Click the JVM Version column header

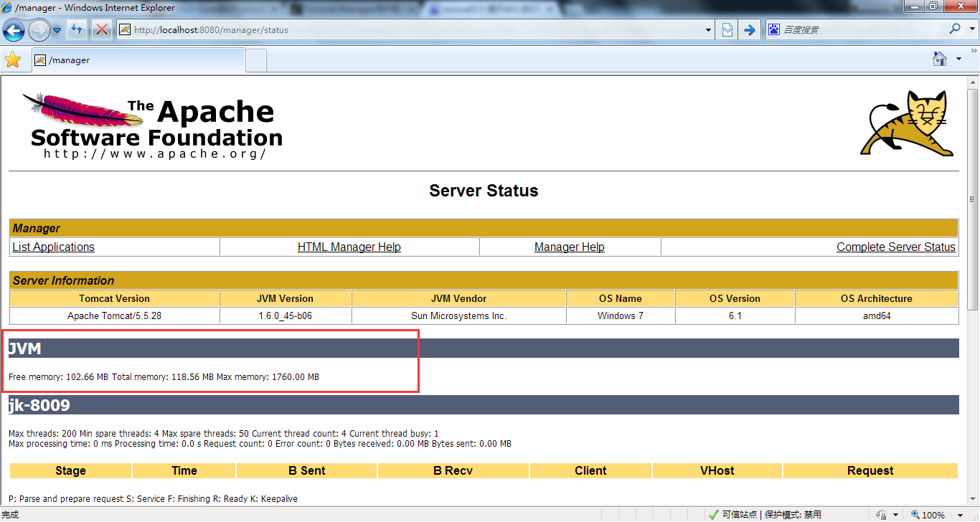[x=286, y=298]
